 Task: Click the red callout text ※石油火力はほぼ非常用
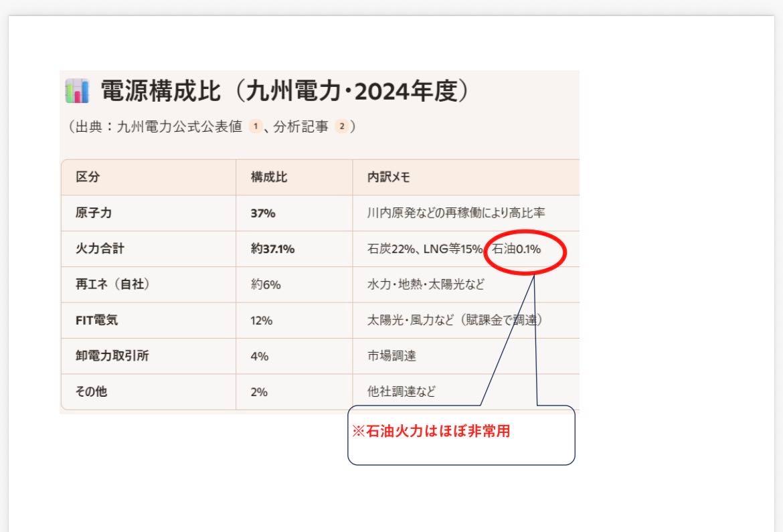[432, 432]
